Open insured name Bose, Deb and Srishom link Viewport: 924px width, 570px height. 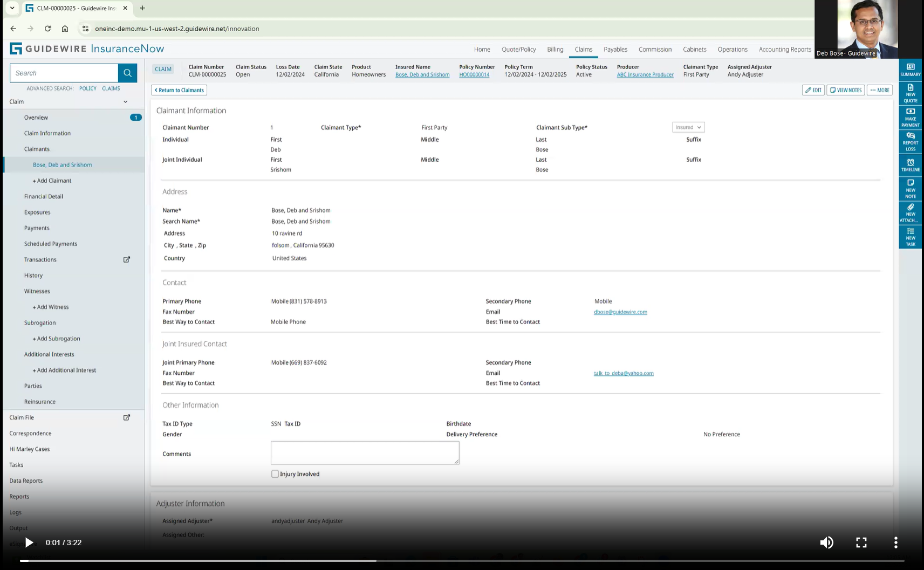click(x=422, y=74)
